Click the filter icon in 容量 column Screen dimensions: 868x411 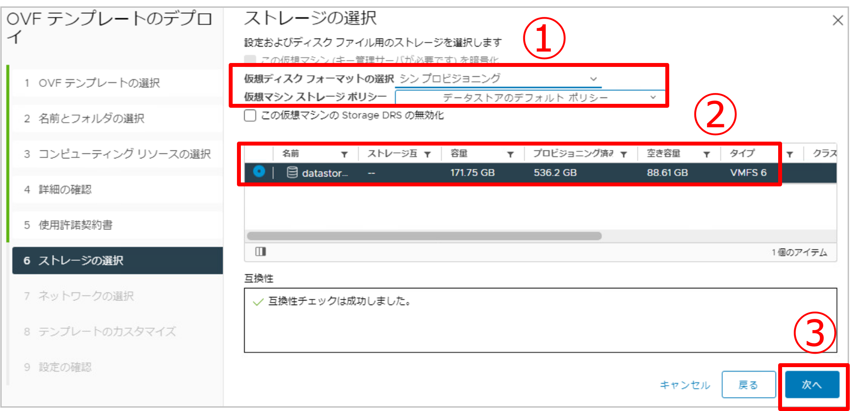point(510,154)
